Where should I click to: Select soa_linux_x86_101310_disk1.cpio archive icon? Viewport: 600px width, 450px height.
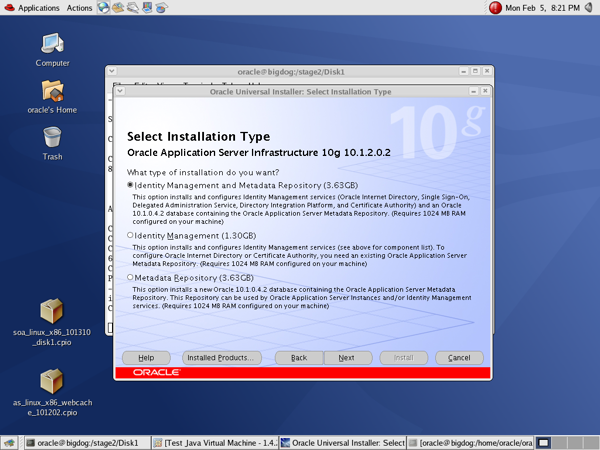52,323
